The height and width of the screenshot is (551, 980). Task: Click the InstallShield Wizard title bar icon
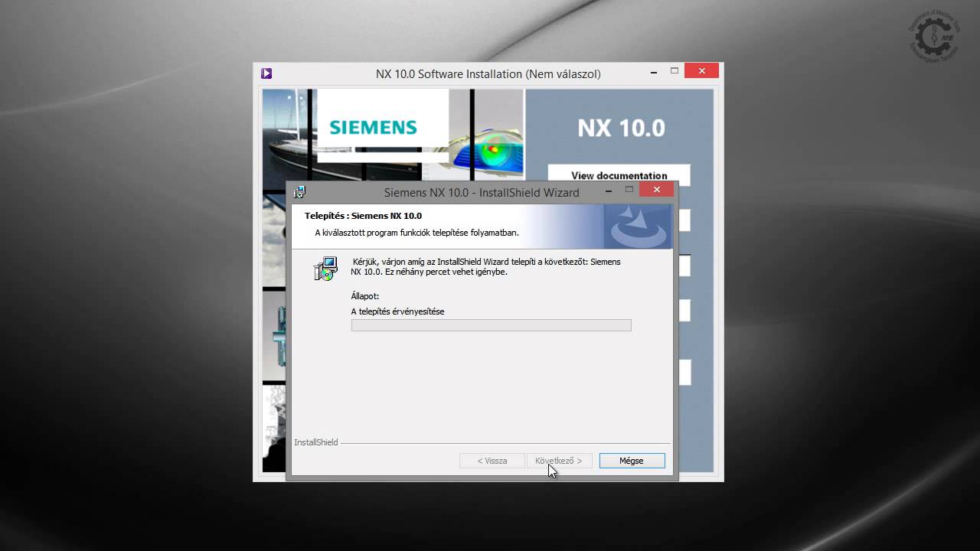tap(300, 192)
